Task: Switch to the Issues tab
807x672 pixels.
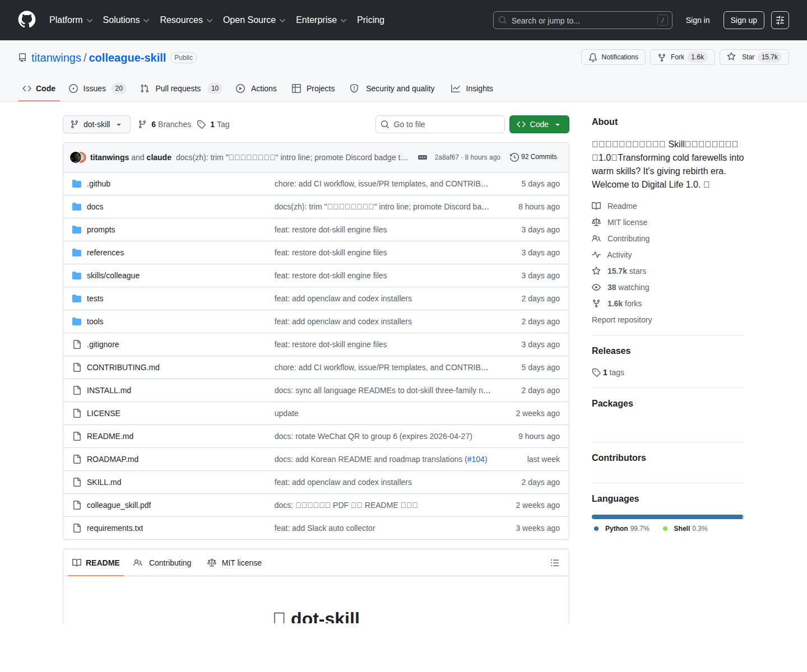Action: pyautogui.click(x=98, y=88)
